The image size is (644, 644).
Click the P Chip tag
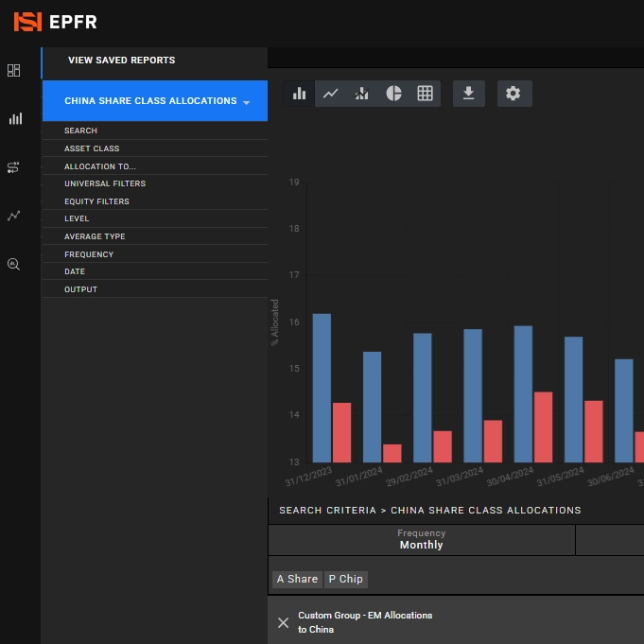[x=345, y=579]
